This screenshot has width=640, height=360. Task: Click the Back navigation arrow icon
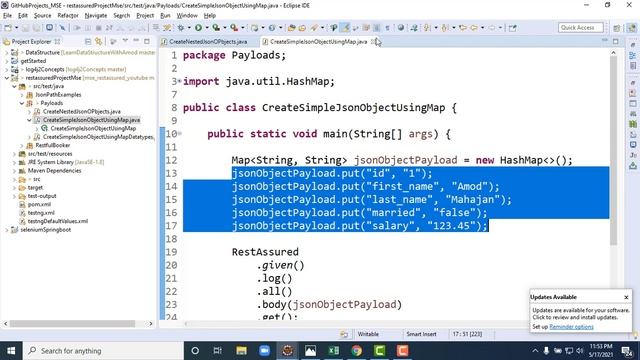tap(474, 28)
